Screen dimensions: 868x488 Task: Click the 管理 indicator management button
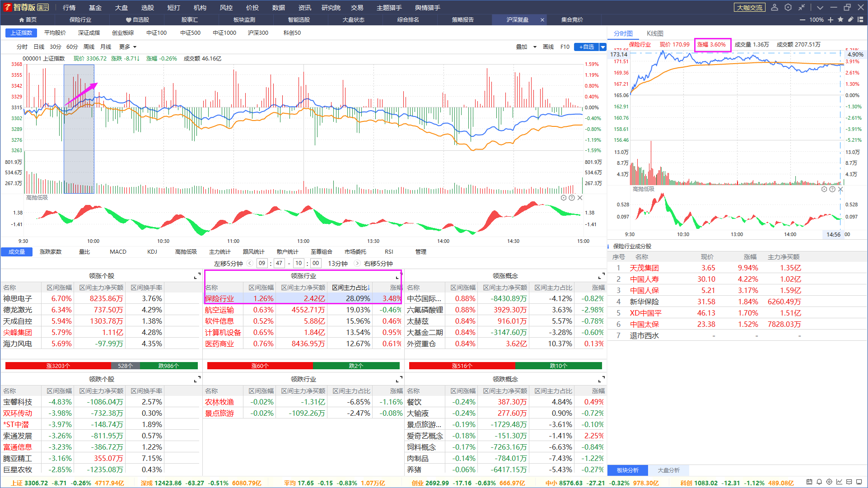421,252
